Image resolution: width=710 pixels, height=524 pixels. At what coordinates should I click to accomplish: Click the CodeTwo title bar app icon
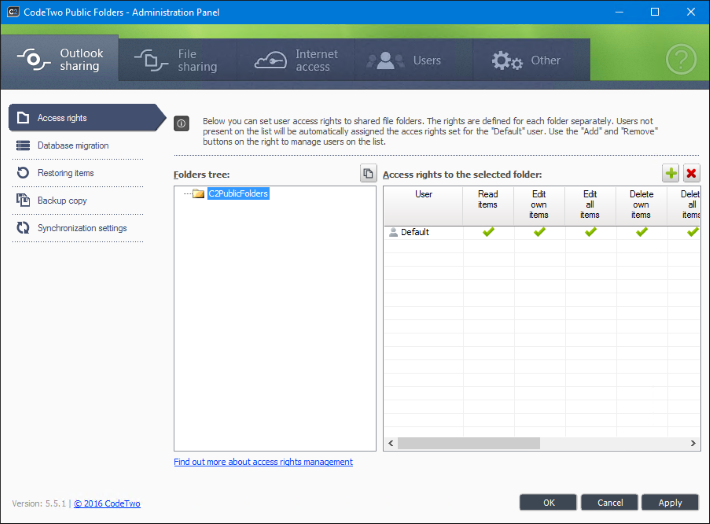[13, 12]
